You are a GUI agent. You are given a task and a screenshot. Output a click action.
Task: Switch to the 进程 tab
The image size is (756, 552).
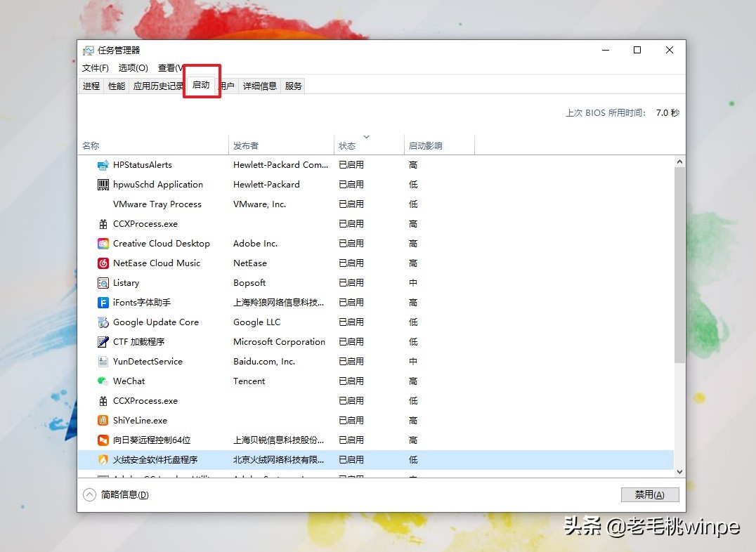[x=91, y=86]
